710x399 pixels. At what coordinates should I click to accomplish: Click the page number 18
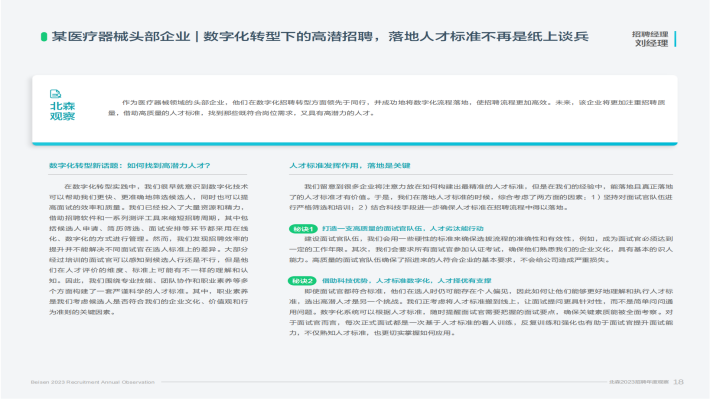point(678,382)
